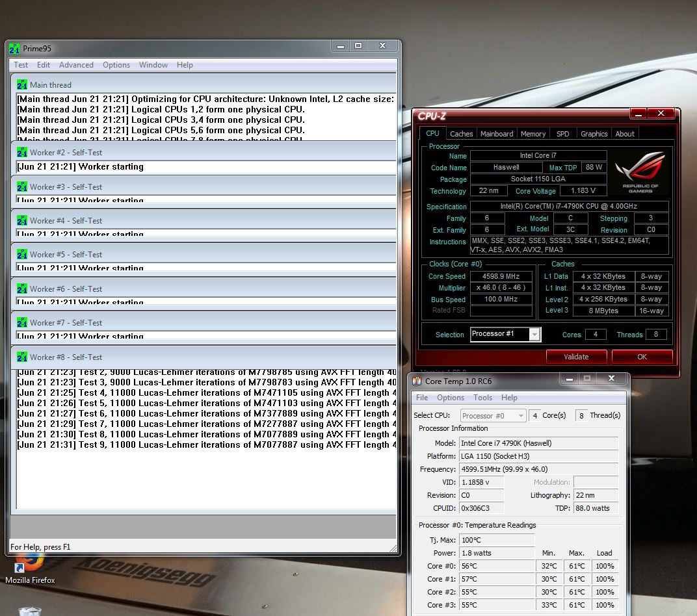Click the Core Temp title bar icon

[x=417, y=381]
